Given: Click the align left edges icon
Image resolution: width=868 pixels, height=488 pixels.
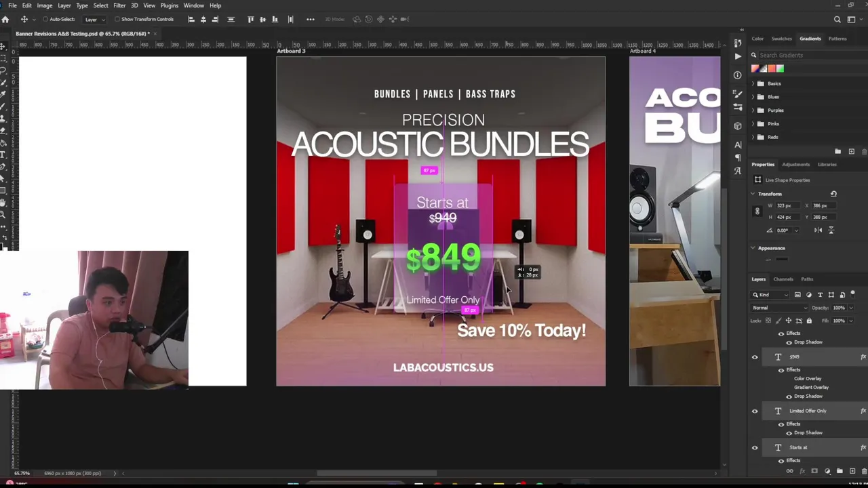Looking at the screenshot, I should point(191,19).
